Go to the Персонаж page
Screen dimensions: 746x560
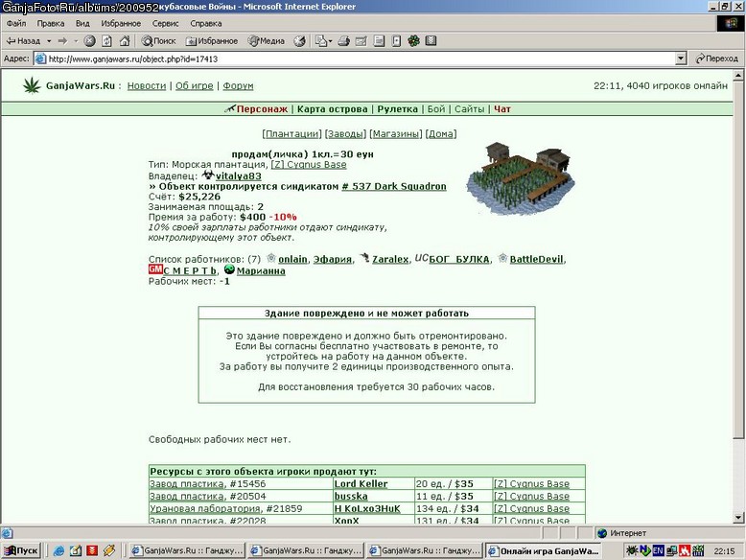coord(262,109)
